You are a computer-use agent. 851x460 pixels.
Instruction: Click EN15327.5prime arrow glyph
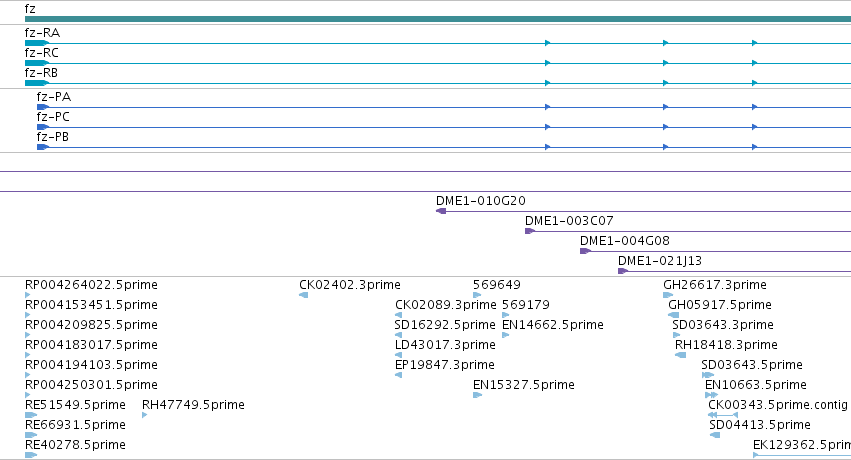[478, 395]
